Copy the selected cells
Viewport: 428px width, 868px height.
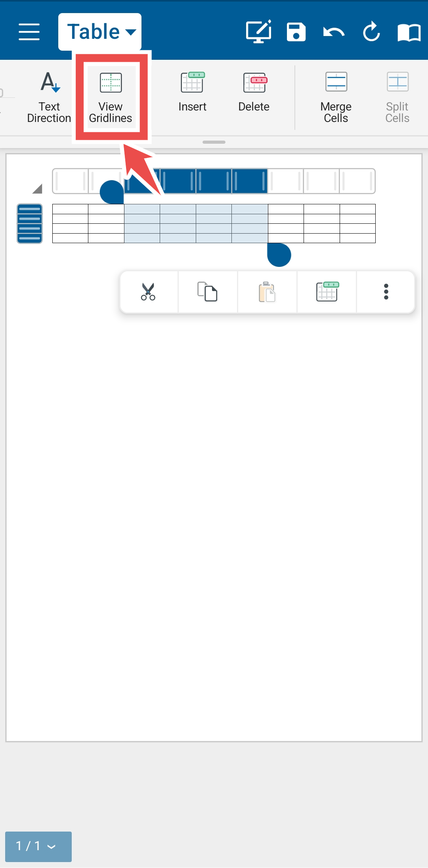[208, 292]
